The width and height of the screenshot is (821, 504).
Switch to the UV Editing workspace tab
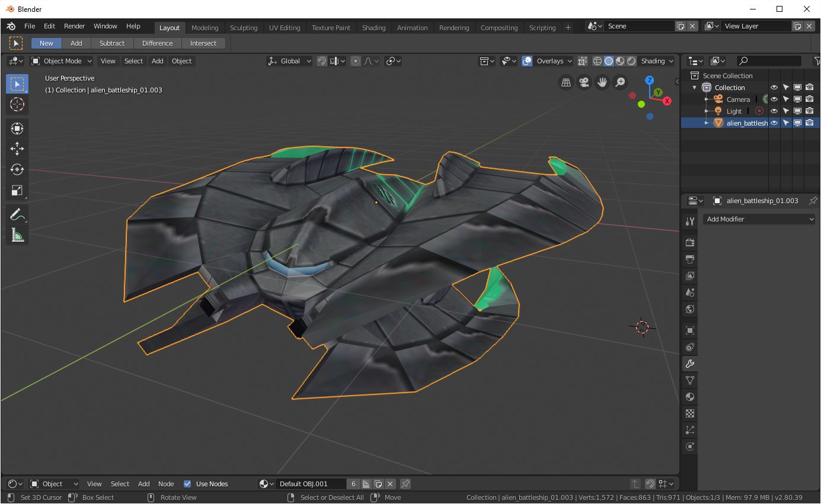(x=285, y=28)
